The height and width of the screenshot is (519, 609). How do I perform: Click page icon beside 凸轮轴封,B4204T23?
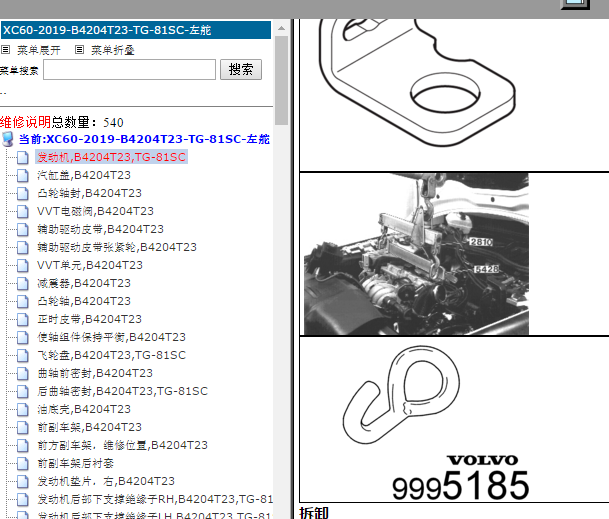click(x=23, y=193)
